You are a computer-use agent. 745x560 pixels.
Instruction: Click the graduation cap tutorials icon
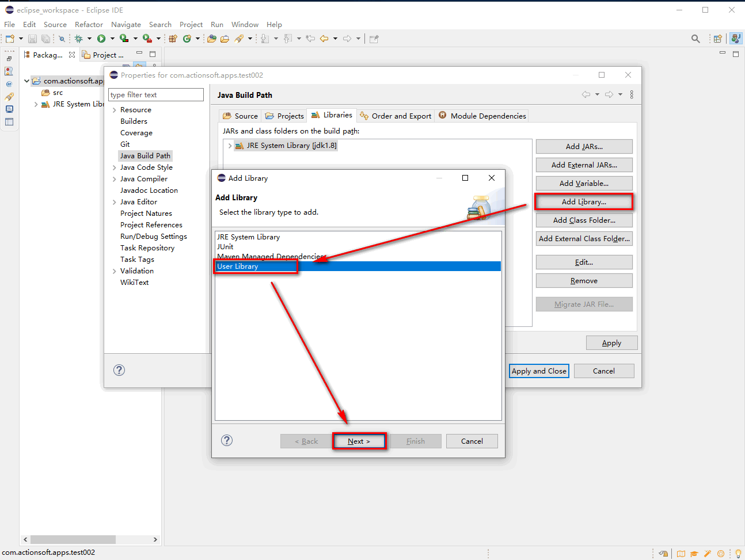click(x=694, y=554)
